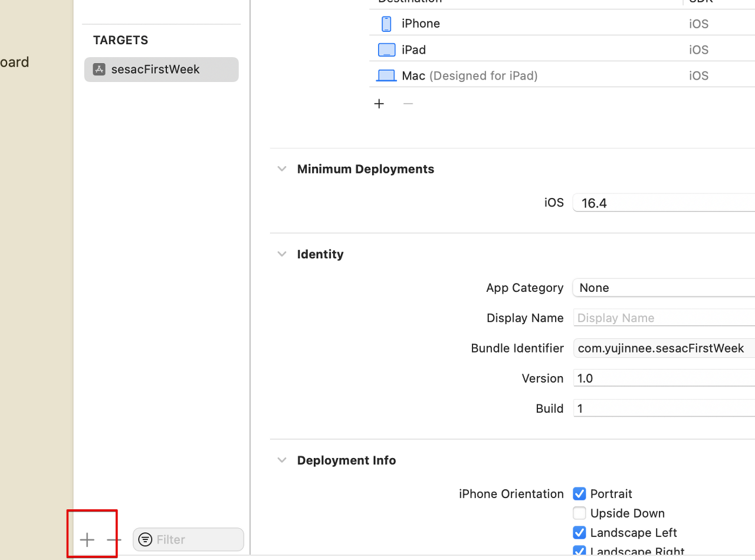Click the TARGETS heading
755x560 pixels.
pos(120,40)
